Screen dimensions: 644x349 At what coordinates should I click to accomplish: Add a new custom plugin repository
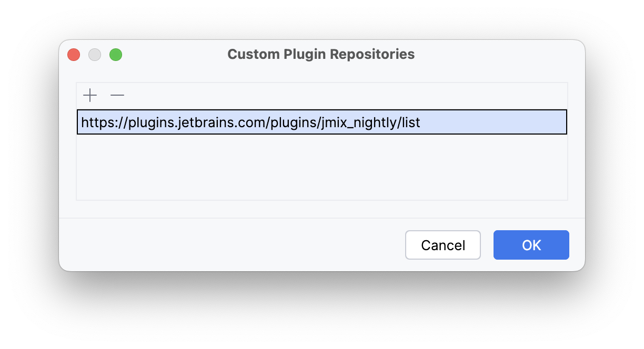[x=90, y=95]
